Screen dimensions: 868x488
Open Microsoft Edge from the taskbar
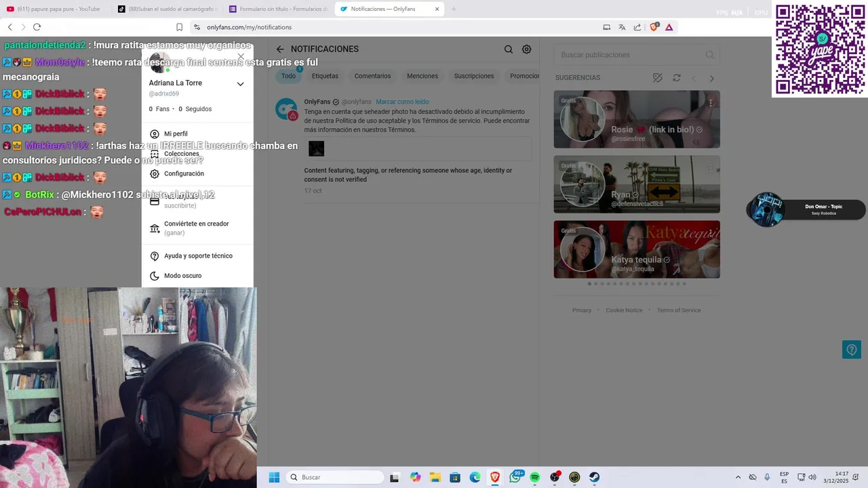point(475,477)
